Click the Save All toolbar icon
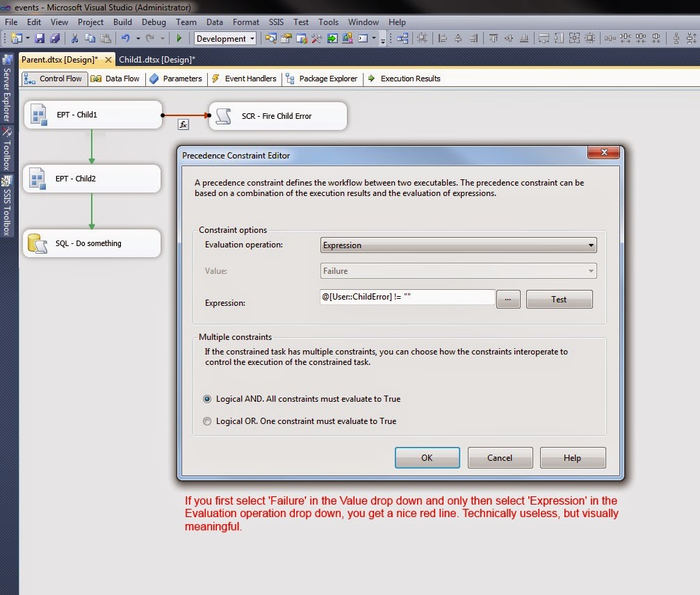The height and width of the screenshot is (595, 700). coord(55,38)
